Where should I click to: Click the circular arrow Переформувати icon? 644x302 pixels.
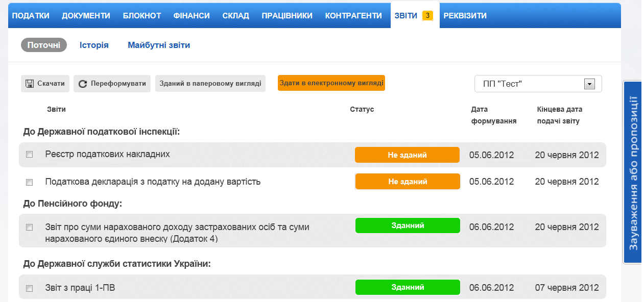(83, 84)
